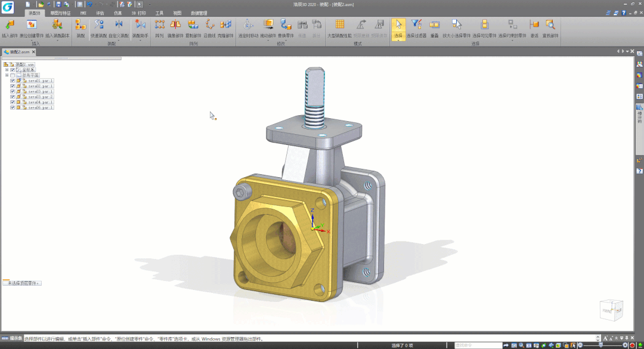Open the quick access toolbar customize dropdown

point(150,4)
